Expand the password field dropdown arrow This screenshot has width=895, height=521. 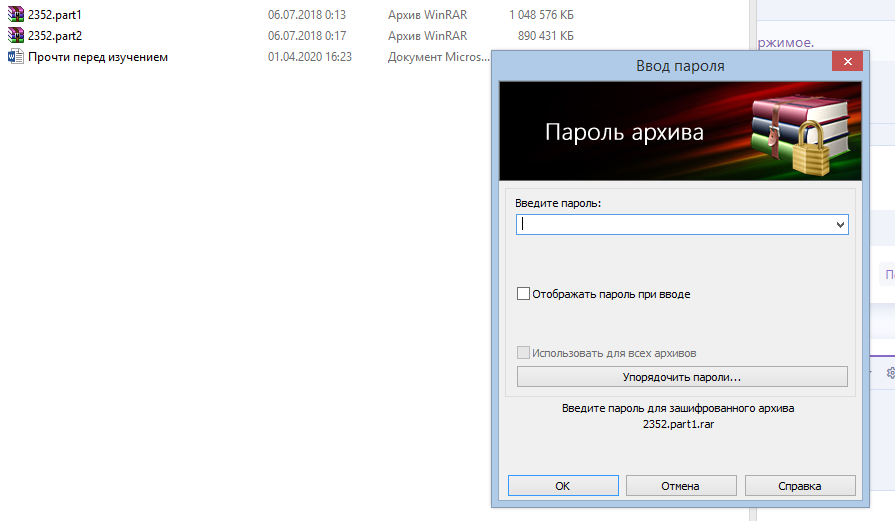pyautogui.click(x=839, y=226)
